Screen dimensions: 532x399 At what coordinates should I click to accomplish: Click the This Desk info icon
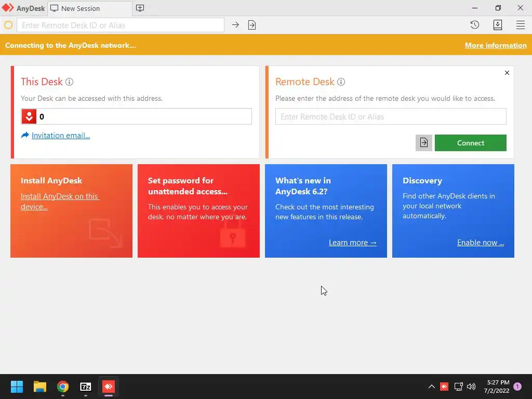tap(69, 82)
